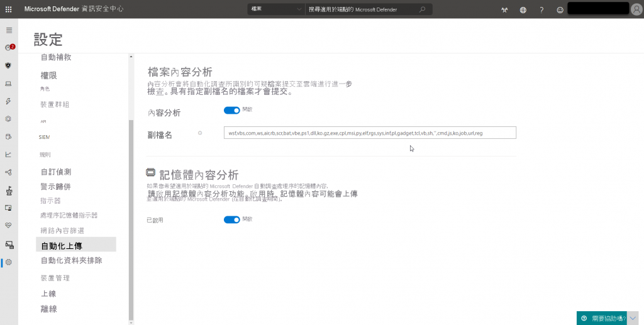Click the 記憶體內容分析 chip icon

coord(151,173)
